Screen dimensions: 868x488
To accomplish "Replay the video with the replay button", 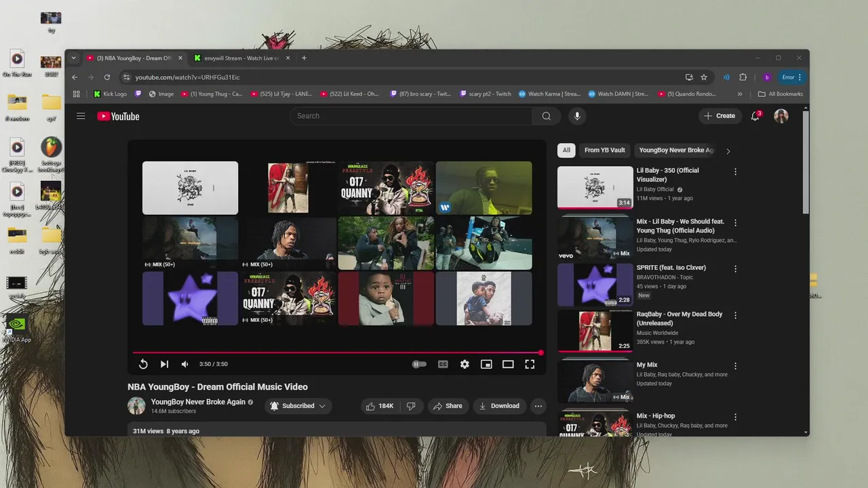I will [143, 364].
